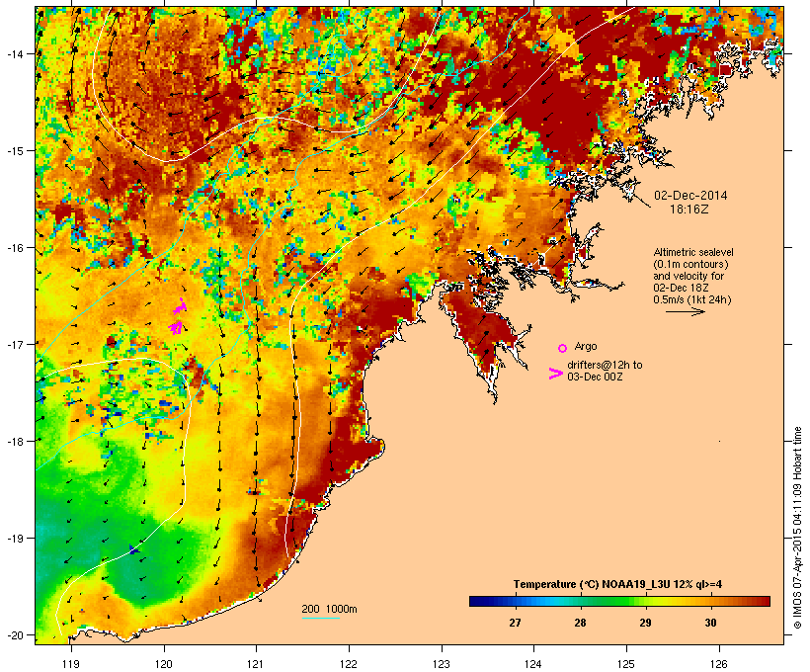Click longitude axis label 120
The width and height of the screenshot is (810, 672).
coord(164,664)
